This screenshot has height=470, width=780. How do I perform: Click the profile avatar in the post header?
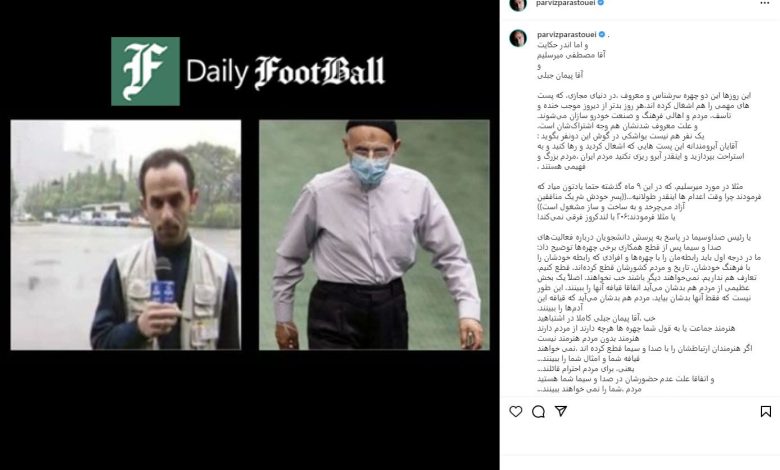pos(518,4)
